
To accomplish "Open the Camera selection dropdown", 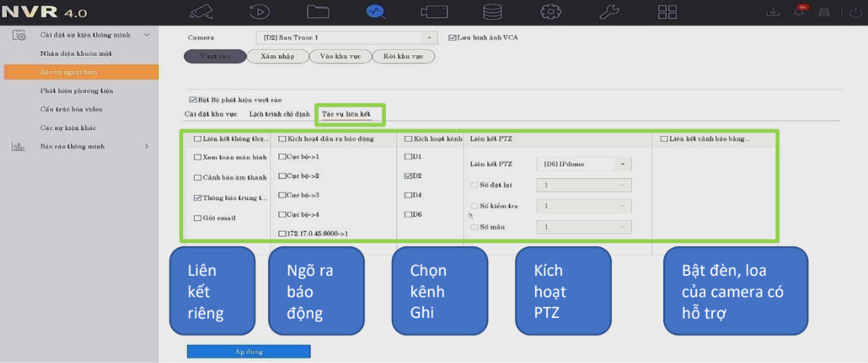I will tap(346, 37).
